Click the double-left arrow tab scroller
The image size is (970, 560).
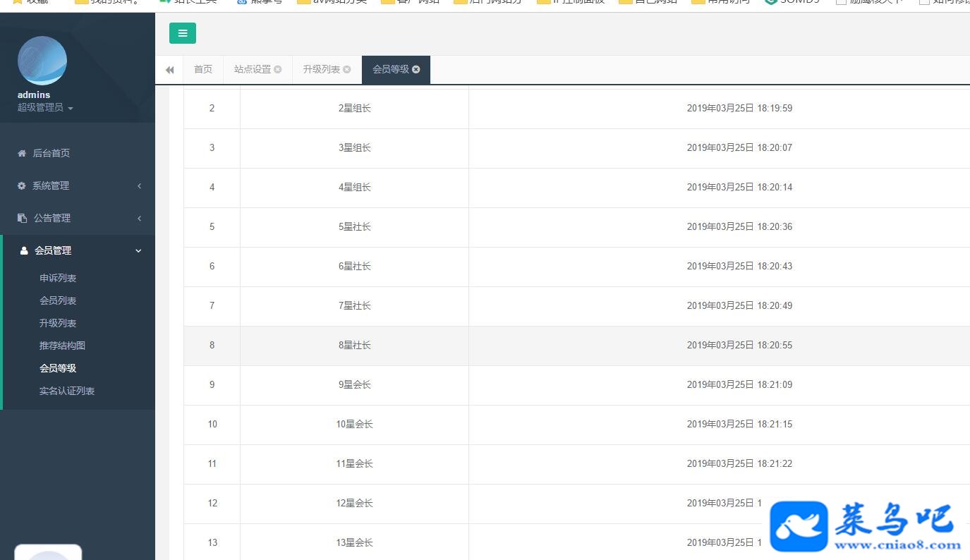(169, 70)
